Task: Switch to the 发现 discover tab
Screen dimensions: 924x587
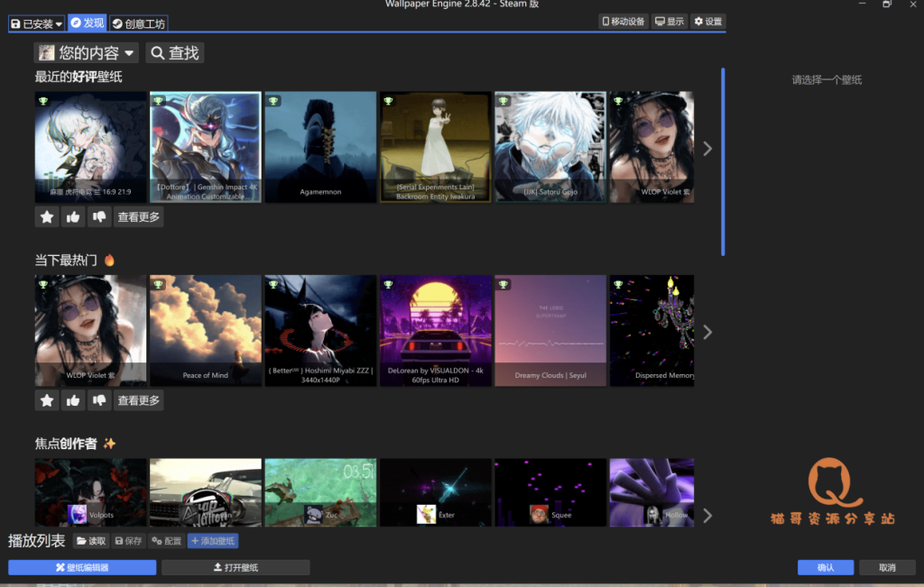Action: pyautogui.click(x=88, y=23)
